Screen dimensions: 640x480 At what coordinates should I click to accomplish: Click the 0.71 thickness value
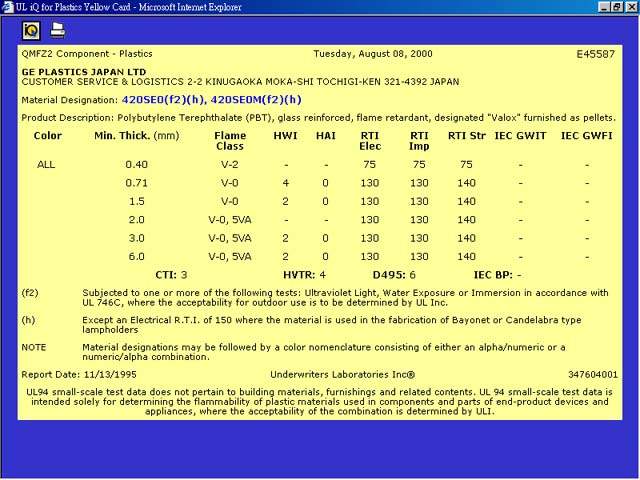pyautogui.click(x=136, y=183)
